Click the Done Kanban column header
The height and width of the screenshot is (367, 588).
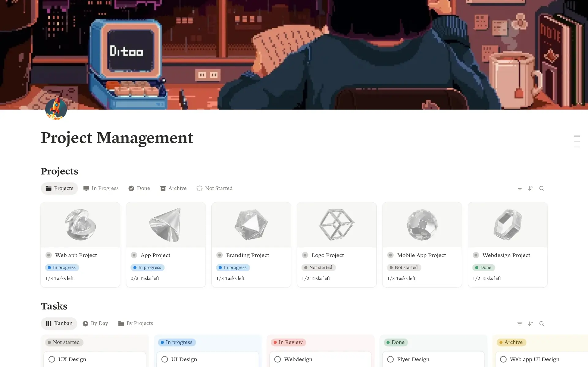click(x=396, y=342)
